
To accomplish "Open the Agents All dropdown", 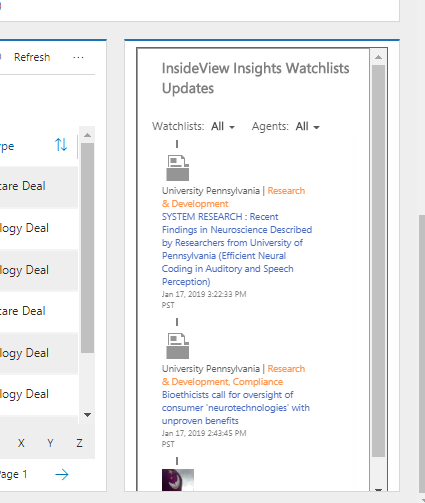I will (x=308, y=127).
